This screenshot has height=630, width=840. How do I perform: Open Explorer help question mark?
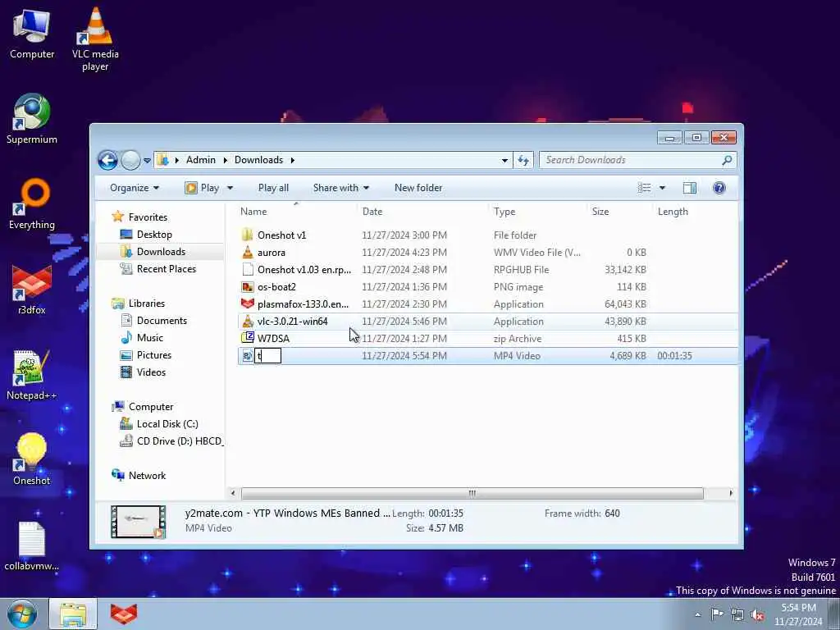pyautogui.click(x=719, y=188)
